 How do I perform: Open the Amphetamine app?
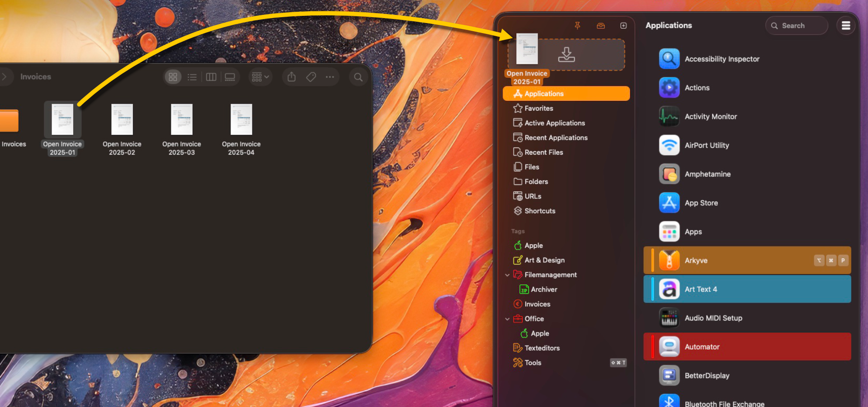[707, 174]
